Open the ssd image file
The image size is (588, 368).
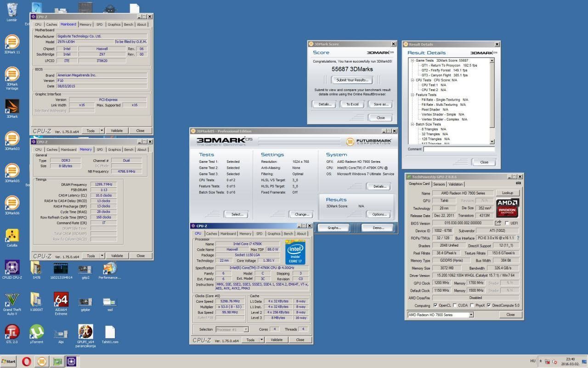point(110,303)
